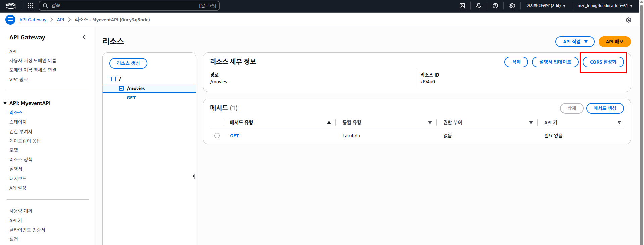
Task: Click the 필요 없음 API key cell
Action: click(553, 136)
